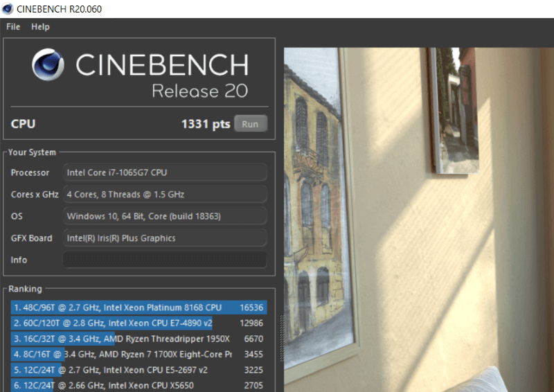Click the Cinebench icon in the title bar
This screenshot has width=554, height=392.
pos(8,8)
